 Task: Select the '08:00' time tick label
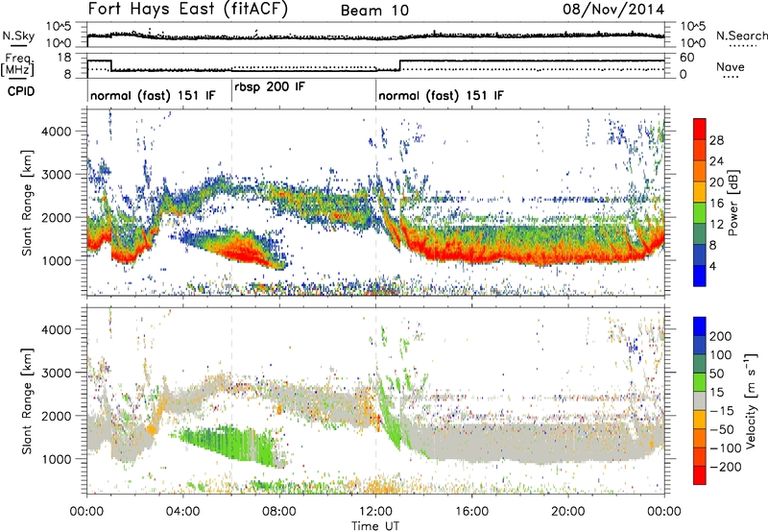[279, 512]
